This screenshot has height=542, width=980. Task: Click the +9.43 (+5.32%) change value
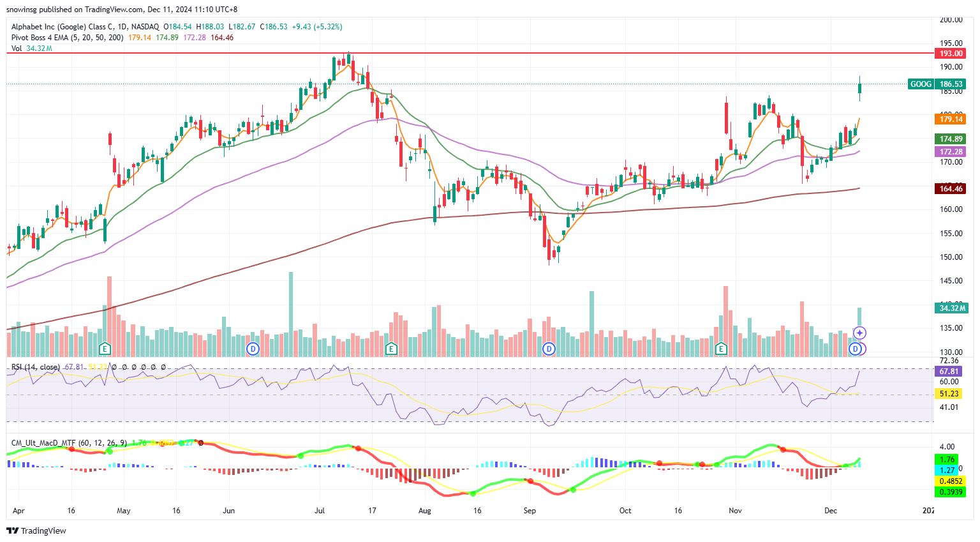pyautogui.click(x=317, y=27)
